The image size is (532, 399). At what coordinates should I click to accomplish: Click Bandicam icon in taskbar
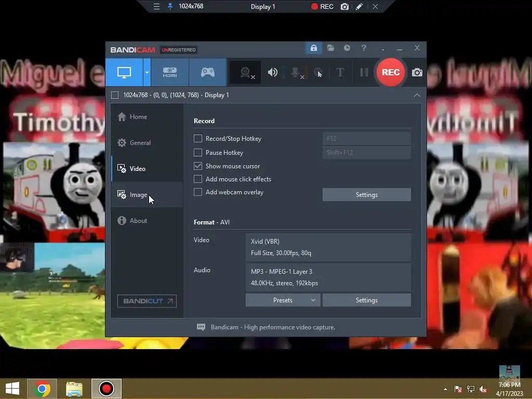pos(106,389)
